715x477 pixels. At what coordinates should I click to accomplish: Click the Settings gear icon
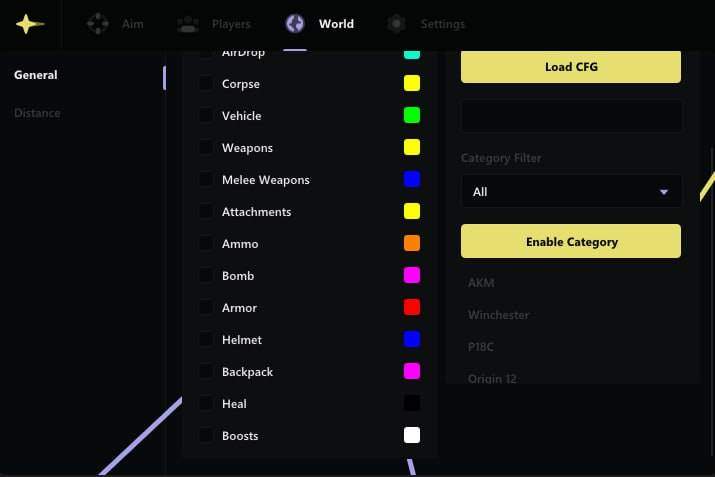[x=396, y=24]
